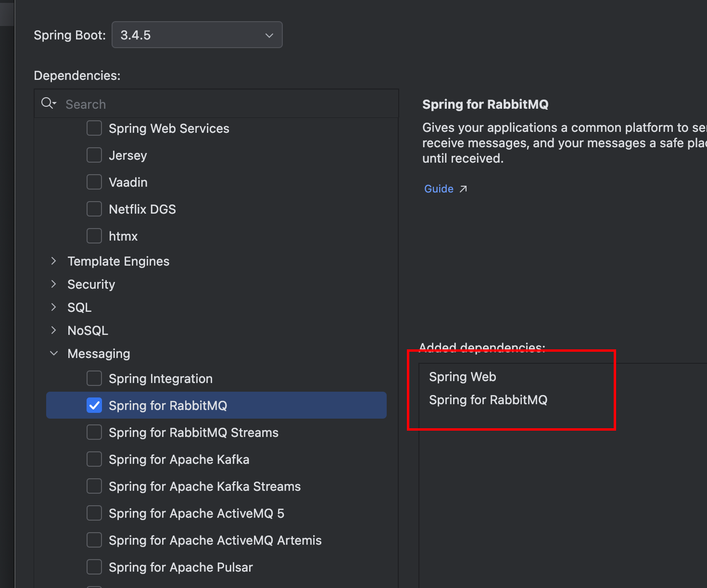Tick the Vaadin checkbox
Image resolution: width=707 pixels, height=588 pixels.
(94, 182)
